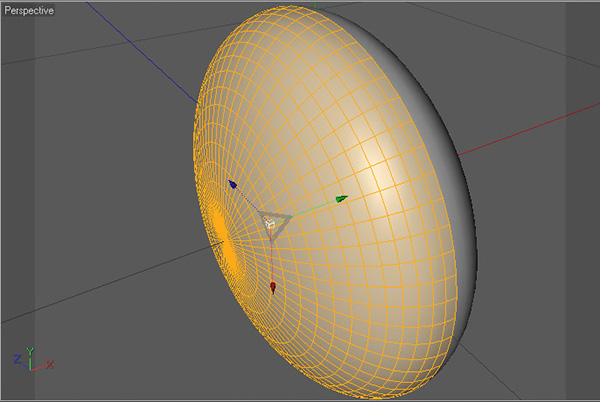Image resolution: width=600 pixels, height=402 pixels.
Task: Click the Perspective viewport label
Action: (x=29, y=10)
